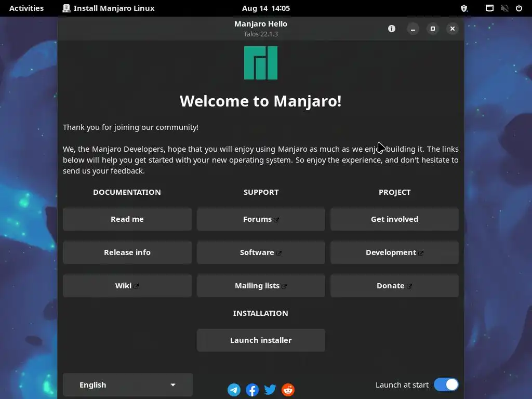The image size is (532, 399).
Task: Click the INSTALLATION section heading
Action: pos(261,313)
